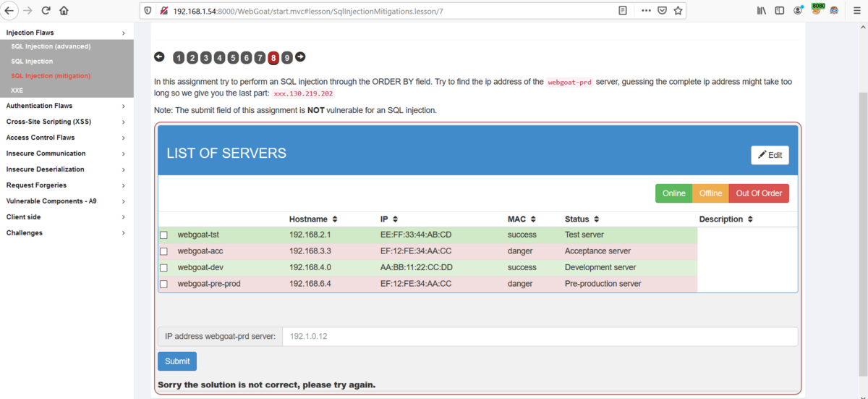Expand the Authentication Flaws category
The image size is (868, 399).
click(x=67, y=106)
